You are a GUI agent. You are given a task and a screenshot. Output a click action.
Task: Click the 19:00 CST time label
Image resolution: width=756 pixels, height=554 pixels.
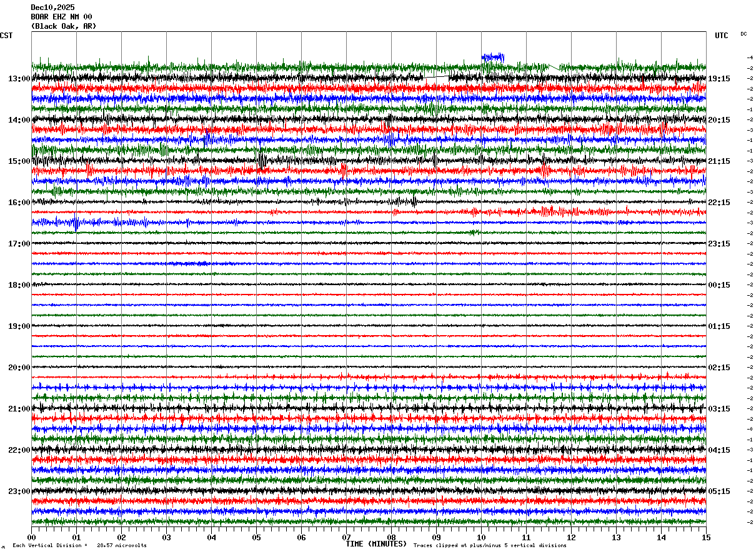coord(19,326)
